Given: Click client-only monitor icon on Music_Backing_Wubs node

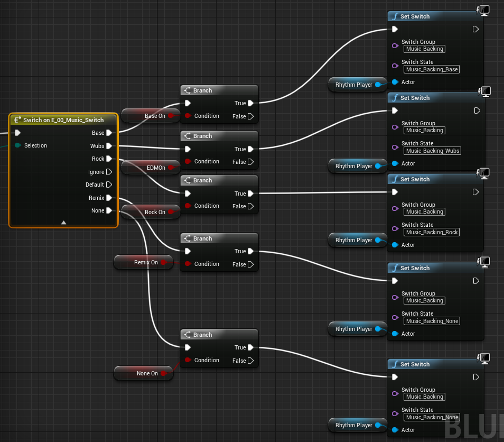Looking at the screenshot, I should pyautogui.click(x=484, y=92).
